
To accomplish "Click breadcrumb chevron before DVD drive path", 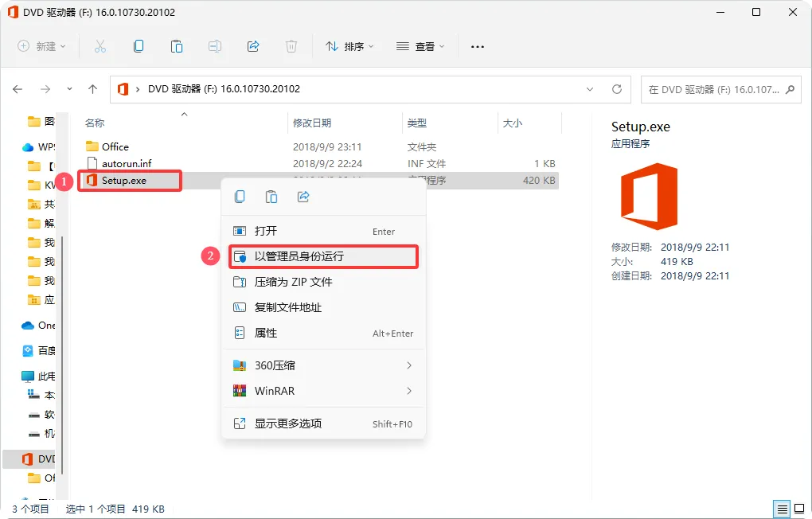I will tap(138, 89).
